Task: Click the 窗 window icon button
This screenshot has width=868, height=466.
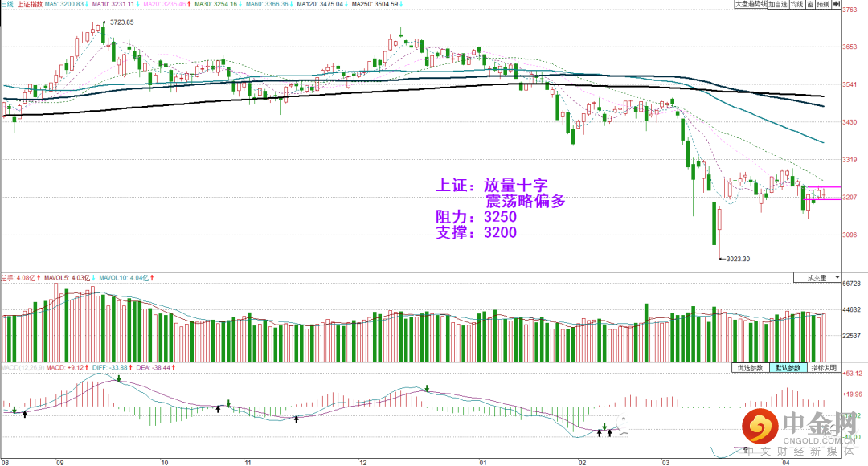Action: click(x=810, y=4)
